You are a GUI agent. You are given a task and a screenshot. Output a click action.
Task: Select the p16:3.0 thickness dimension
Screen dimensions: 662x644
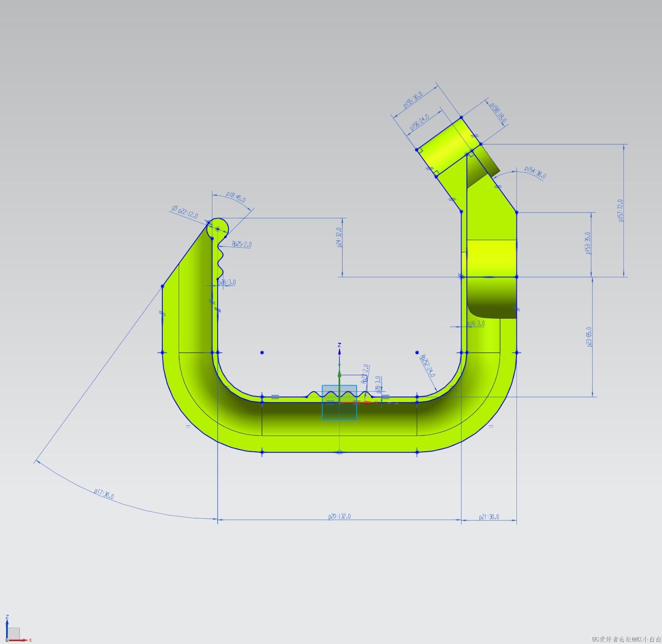pyautogui.click(x=476, y=323)
